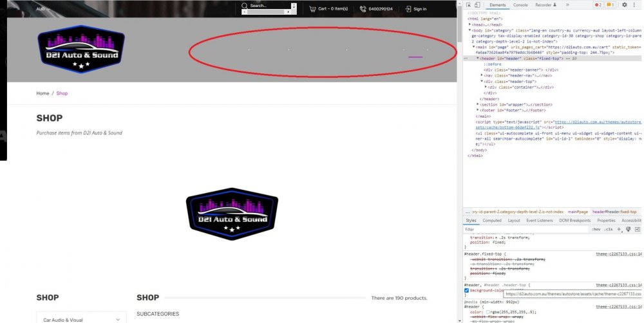Click the ellipsis at the breadcrumb start
Image resolution: width=644 pixels, height=323 pixels.
(x=468, y=212)
